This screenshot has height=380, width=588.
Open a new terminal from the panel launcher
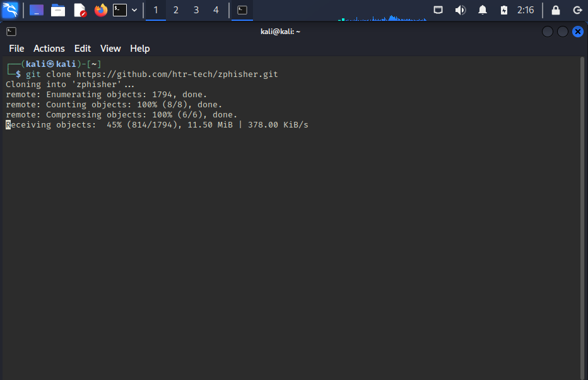coord(120,10)
